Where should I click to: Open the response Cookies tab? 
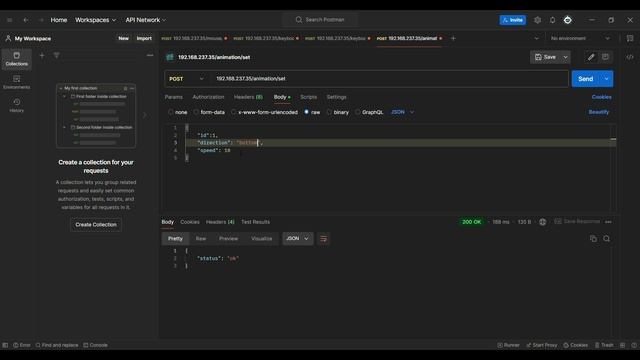click(190, 222)
